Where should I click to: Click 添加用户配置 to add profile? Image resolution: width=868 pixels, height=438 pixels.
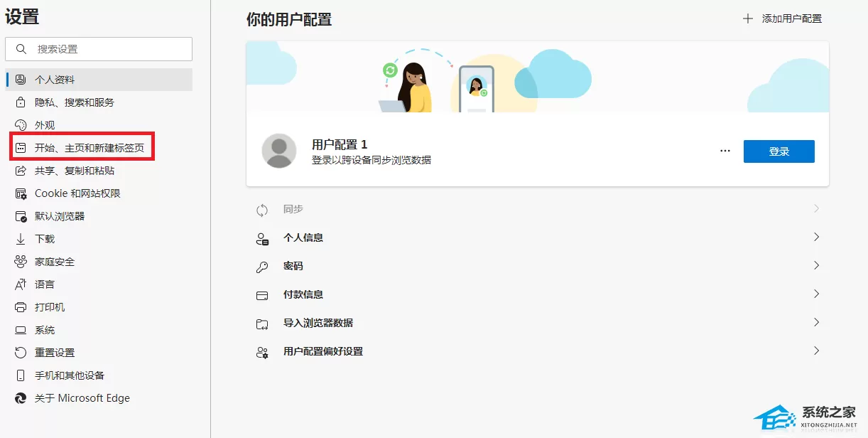pyautogui.click(x=782, y=18)
